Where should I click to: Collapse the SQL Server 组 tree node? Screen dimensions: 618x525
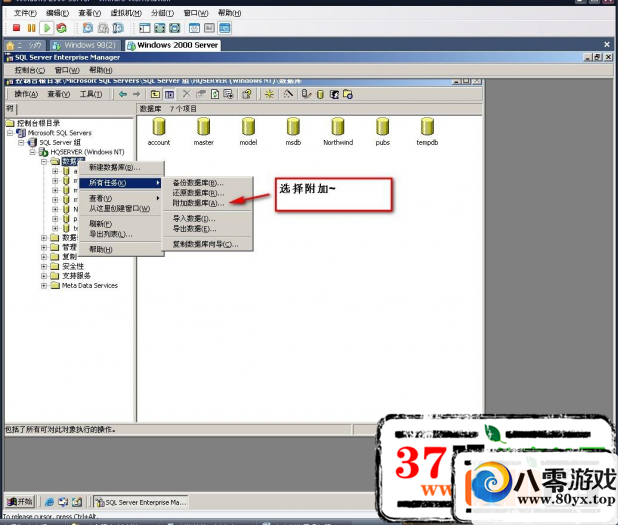point(22,142)
